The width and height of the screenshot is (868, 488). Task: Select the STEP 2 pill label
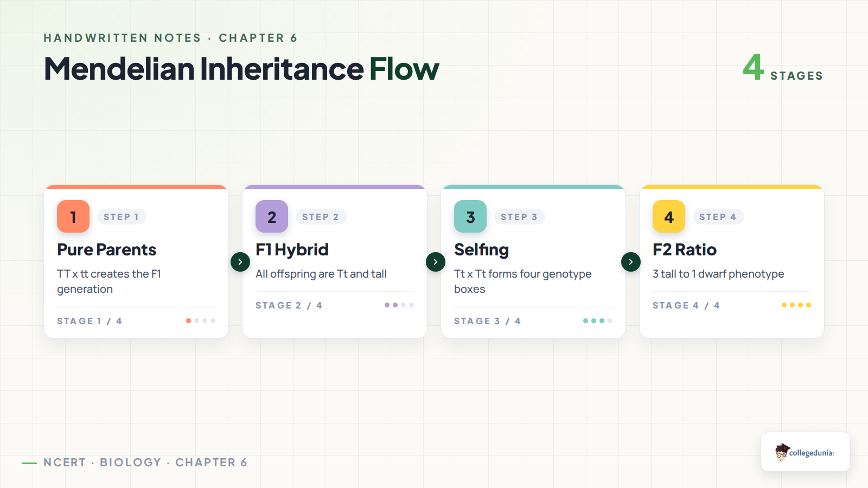(321, 217)
